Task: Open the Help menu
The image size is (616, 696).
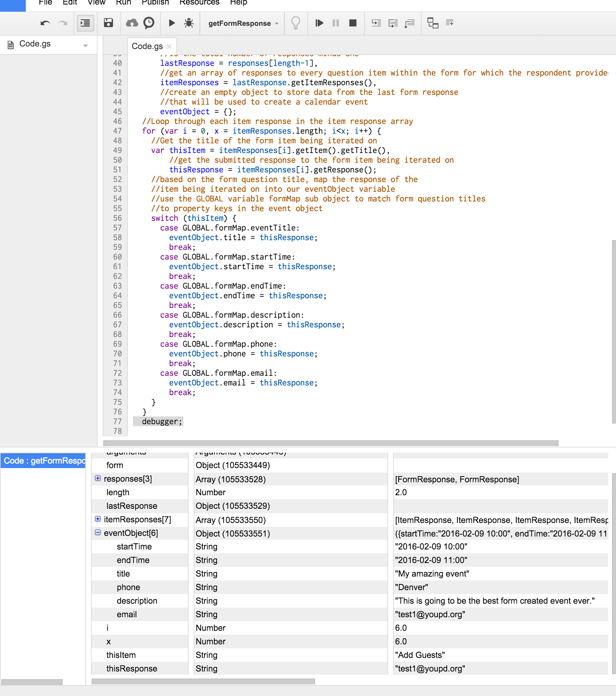Action: tap(238, 2)
